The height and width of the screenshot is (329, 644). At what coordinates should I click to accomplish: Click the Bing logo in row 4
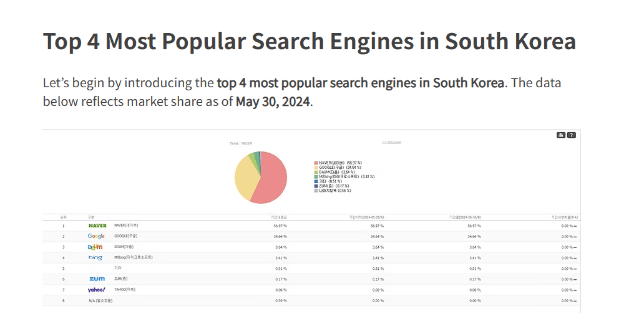(x=95, y=257)
